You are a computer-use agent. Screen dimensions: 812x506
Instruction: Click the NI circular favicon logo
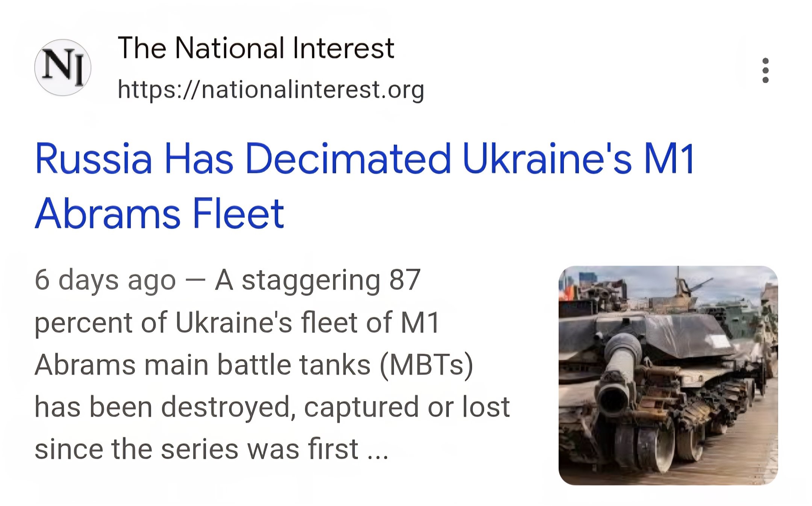coord(63,68)
